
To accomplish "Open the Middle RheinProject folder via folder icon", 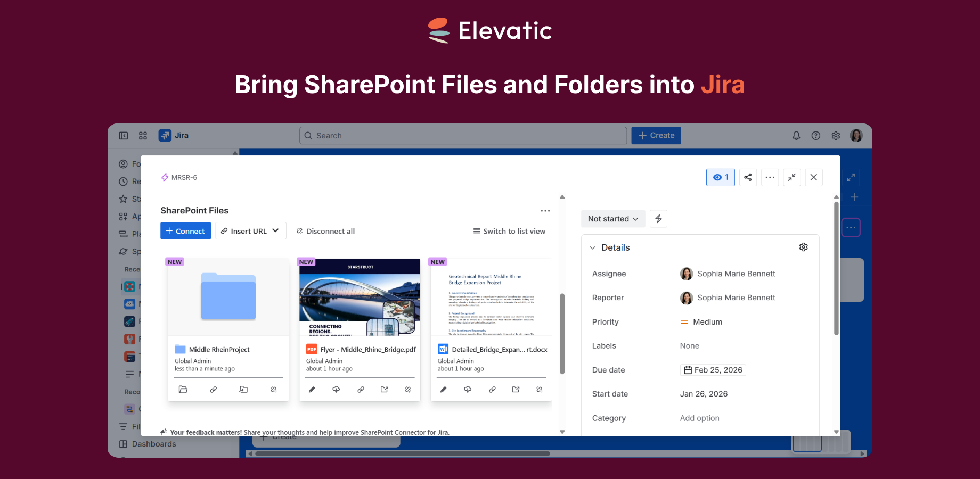I will click(x=183, y=389).
